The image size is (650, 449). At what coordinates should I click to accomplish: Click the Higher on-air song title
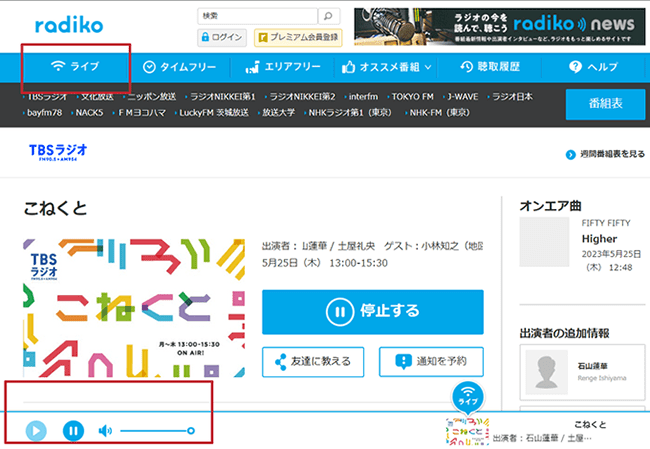click(599, 239)
